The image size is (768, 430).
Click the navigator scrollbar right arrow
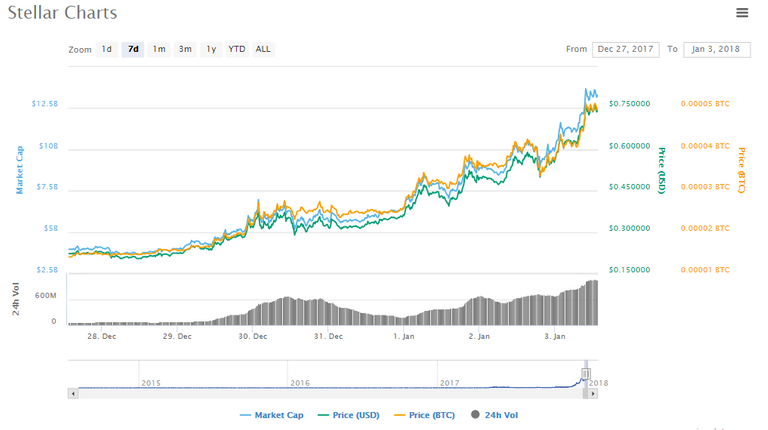[593, 393]
